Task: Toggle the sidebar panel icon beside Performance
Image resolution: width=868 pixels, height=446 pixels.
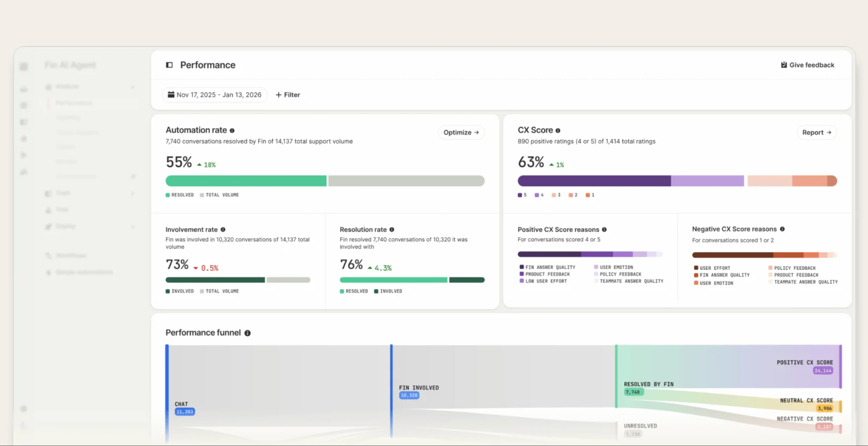Action: 169,65
